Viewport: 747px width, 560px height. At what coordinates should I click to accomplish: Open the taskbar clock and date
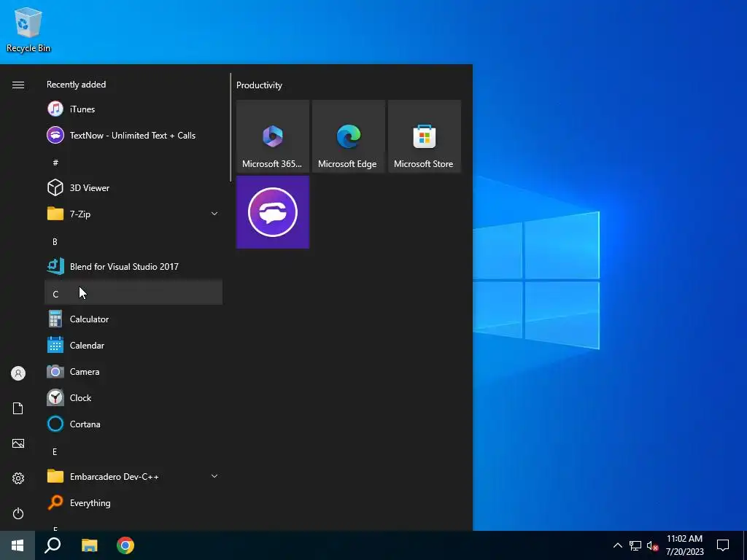[x=684, y=545]
